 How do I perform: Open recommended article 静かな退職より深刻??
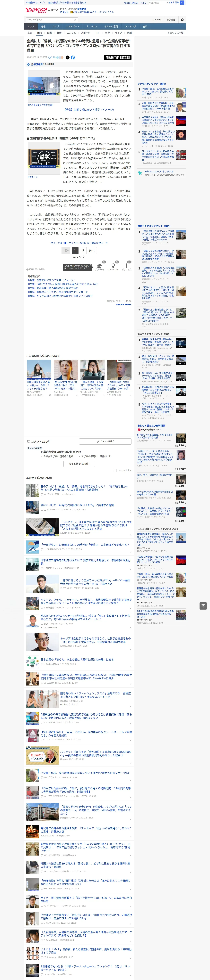click(92, 385)
